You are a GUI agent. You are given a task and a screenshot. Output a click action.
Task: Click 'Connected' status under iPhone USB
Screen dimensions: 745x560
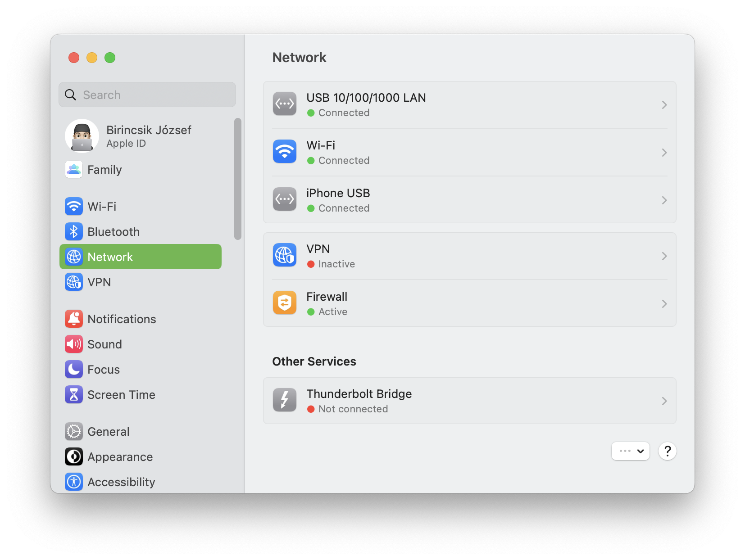(344, 208)
